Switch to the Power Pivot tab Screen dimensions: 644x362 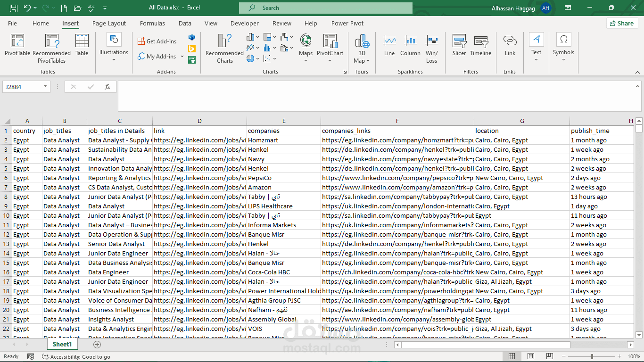point(347,24)
